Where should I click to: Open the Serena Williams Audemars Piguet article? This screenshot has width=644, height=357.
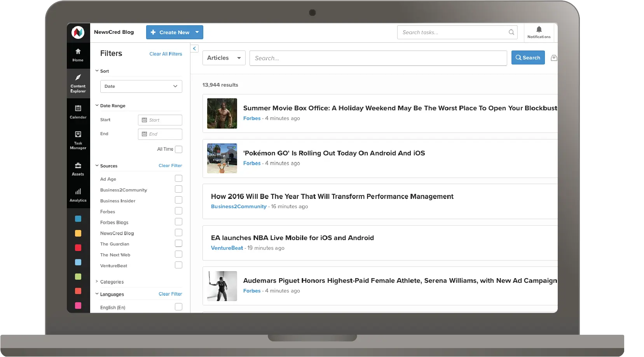(x=400, y=280)
